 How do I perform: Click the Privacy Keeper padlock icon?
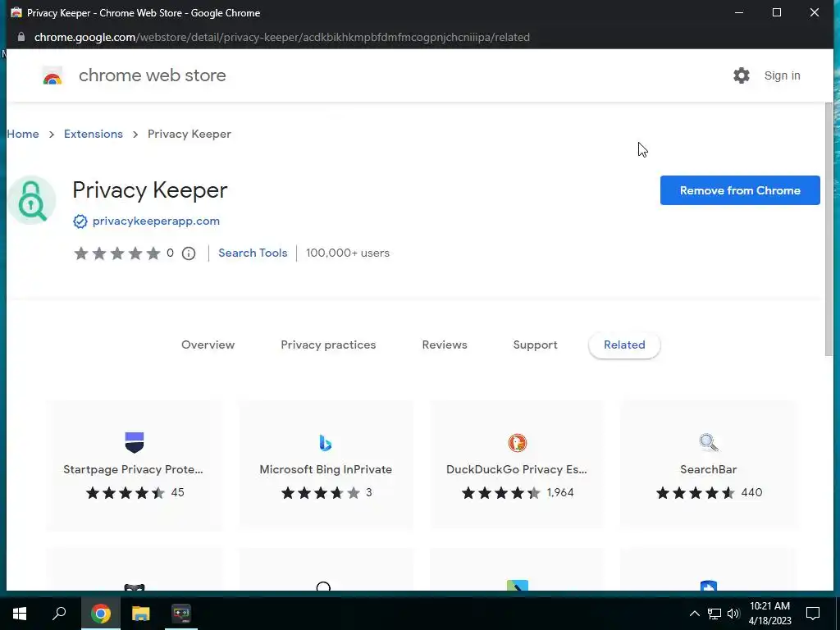tap(32, 200)
